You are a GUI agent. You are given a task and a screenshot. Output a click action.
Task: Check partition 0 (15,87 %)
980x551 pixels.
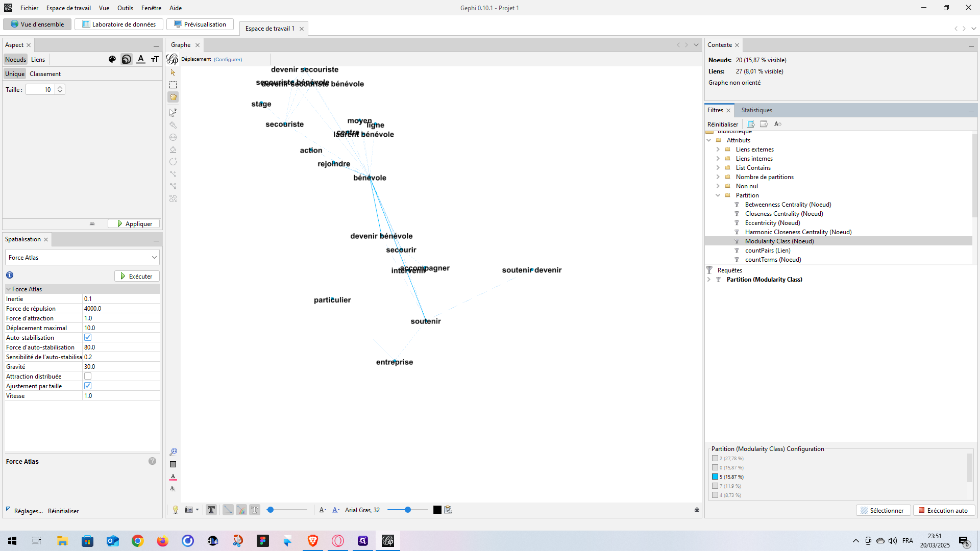[x=715, y=467]
